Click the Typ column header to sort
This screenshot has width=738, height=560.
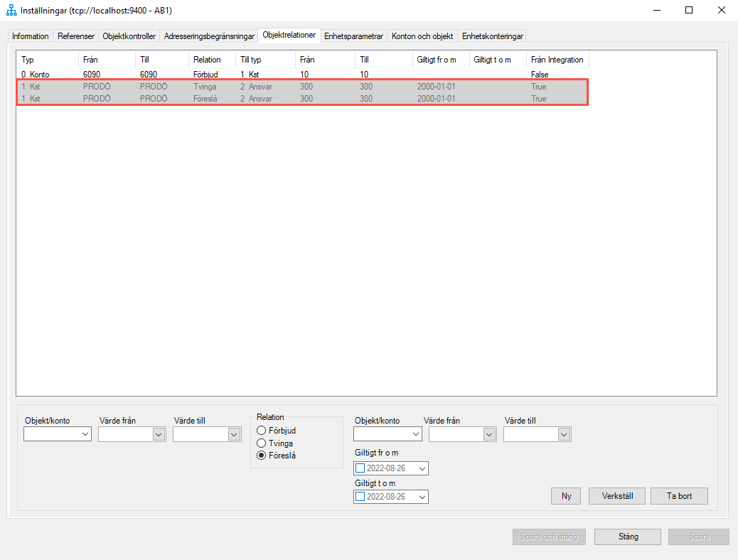point(27,59)
